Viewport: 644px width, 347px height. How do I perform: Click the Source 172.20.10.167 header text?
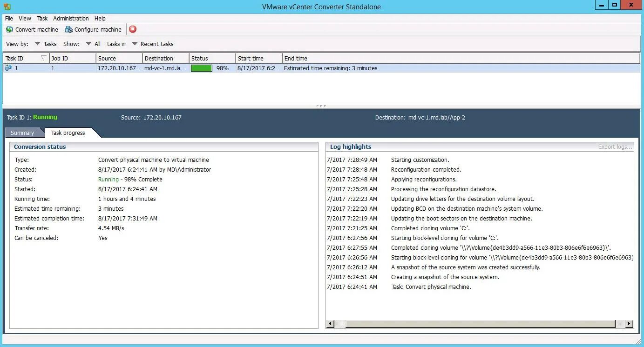click(x=151, y=118)
